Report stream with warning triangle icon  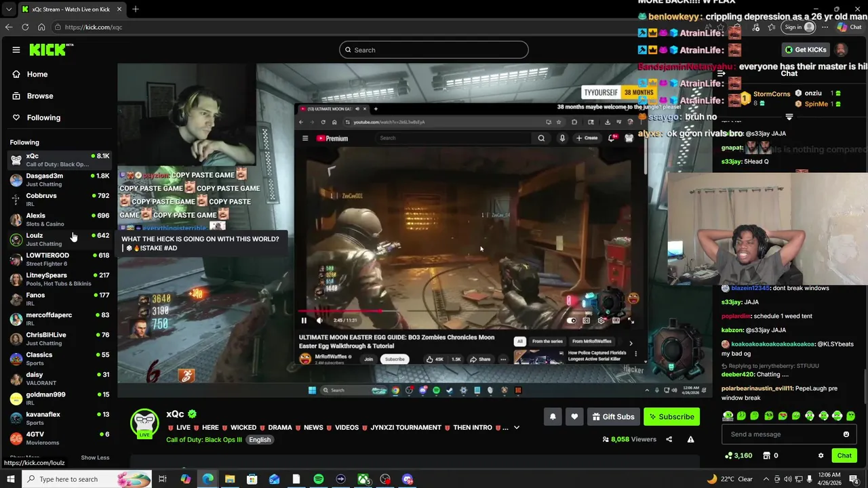(690, 439)
